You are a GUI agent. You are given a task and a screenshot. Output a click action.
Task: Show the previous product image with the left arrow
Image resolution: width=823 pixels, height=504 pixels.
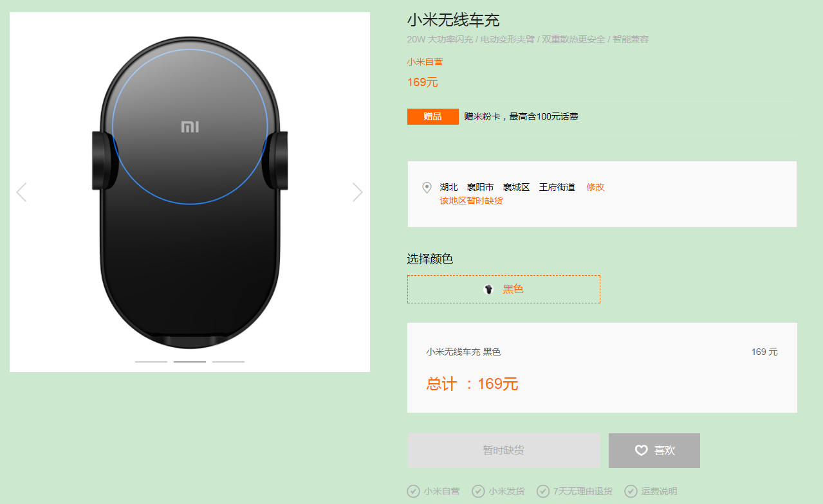[21, 192]
